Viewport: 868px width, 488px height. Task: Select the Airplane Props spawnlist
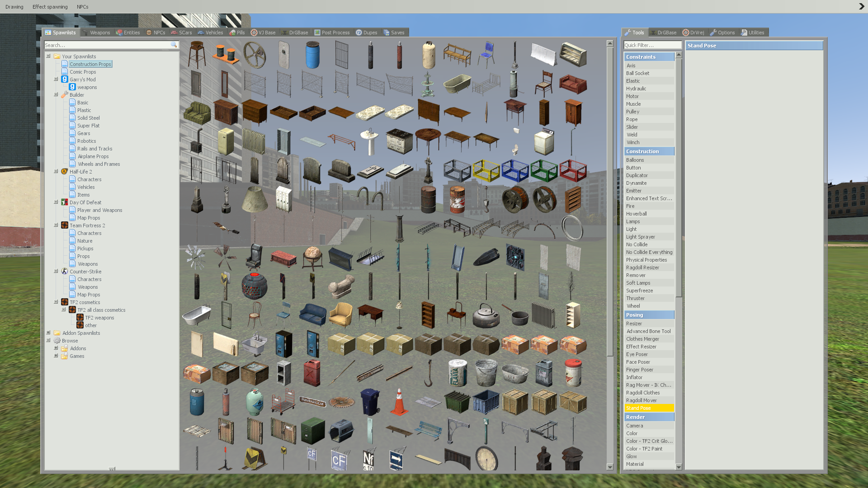coord(93,156)
